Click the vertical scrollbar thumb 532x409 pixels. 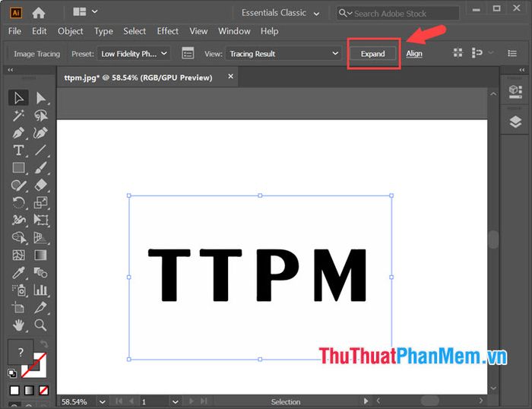(x=493, y=239)
